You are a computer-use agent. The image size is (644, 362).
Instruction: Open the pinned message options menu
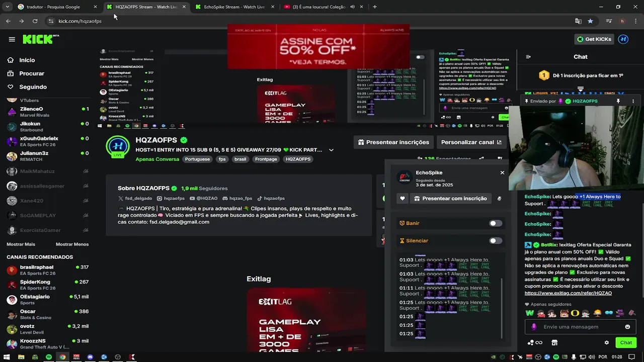point(632,101)
